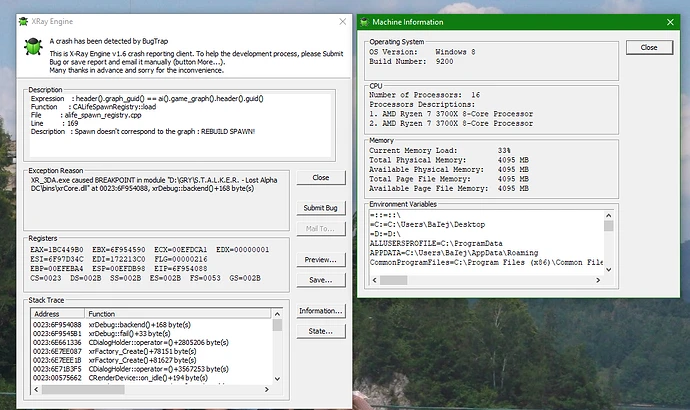Click the disabled Mail To... button

(321, 229)
